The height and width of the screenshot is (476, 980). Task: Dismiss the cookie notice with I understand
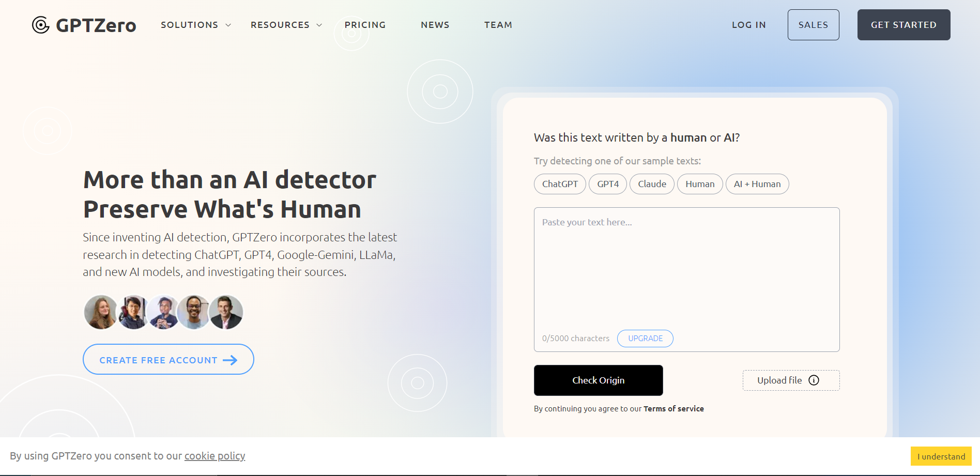tap(941, 456)
